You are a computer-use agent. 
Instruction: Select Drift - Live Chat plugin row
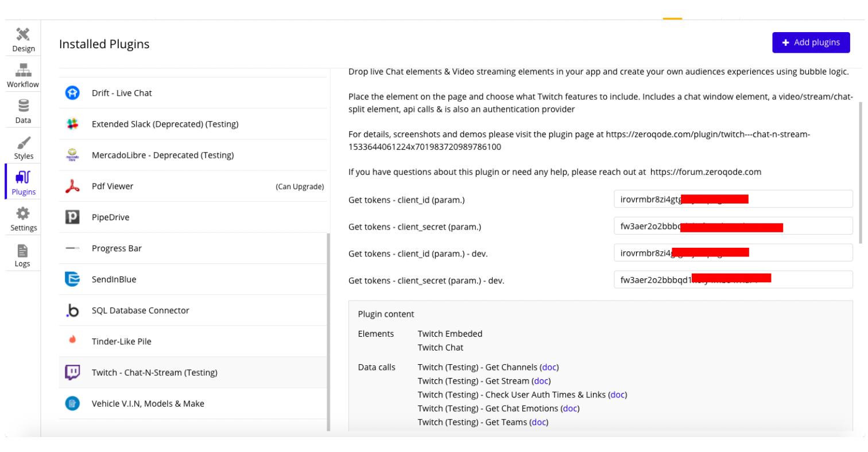[x=193, y=93]
